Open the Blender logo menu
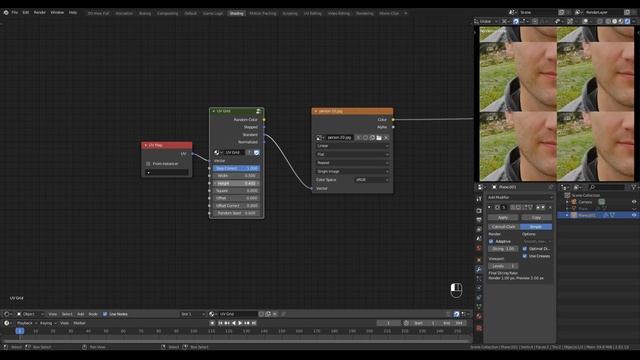This screenshot has width=640, height=360. (x=6, y=13)
